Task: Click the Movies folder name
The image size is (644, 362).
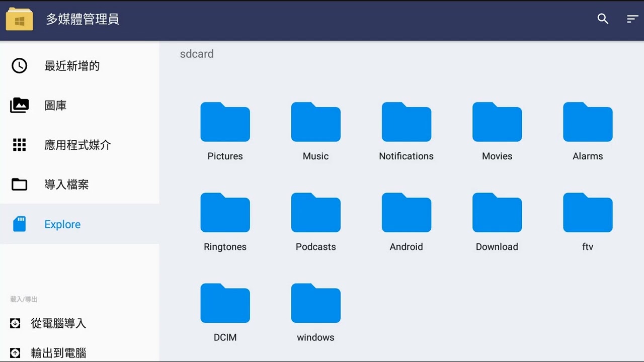Action: [x=497, y=156]
